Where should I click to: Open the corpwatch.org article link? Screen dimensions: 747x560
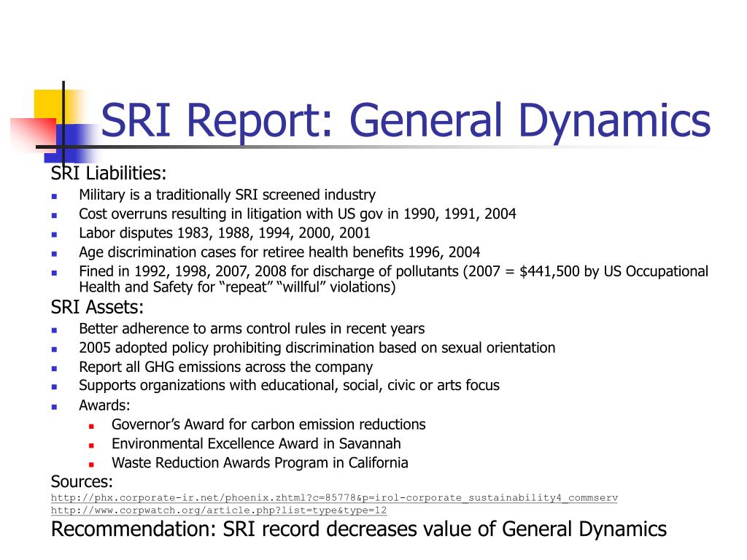point(219,510)
